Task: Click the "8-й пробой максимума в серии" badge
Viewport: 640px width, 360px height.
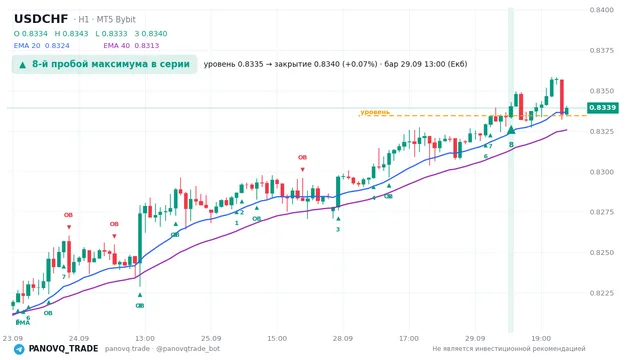Action: coord(104,64)
